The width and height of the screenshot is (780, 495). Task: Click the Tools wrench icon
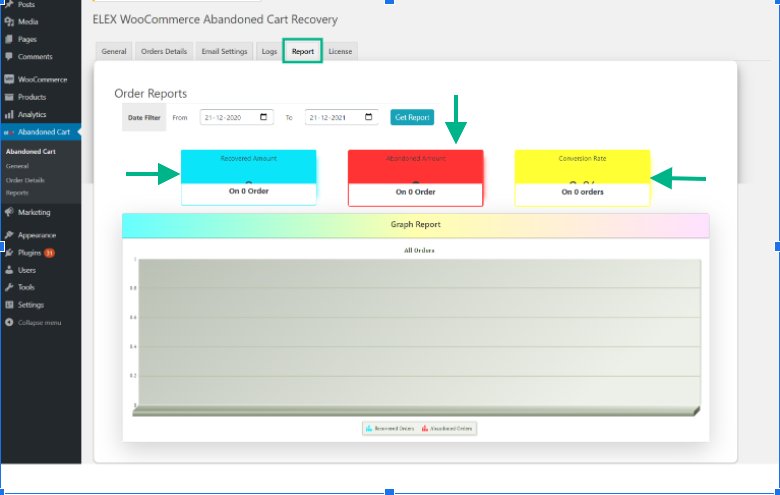(x=9, y=288)
